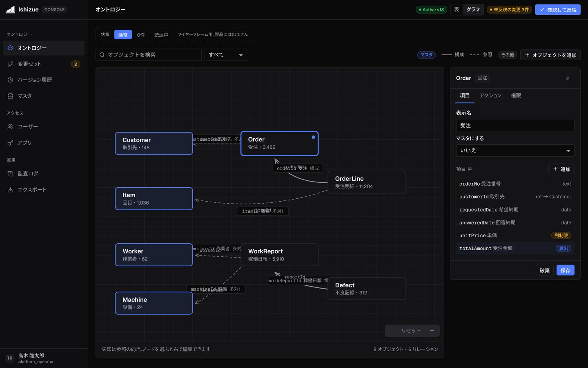
Task: Click the アプリ key icon
Action: click(10, 143)
